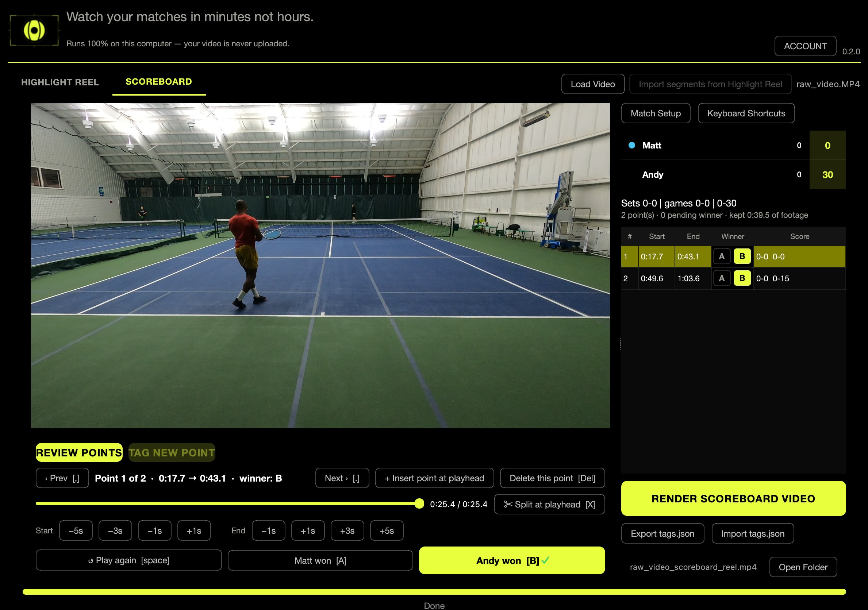Click the panel resize grip handle
Screen dimensions: 868x610
621,344
